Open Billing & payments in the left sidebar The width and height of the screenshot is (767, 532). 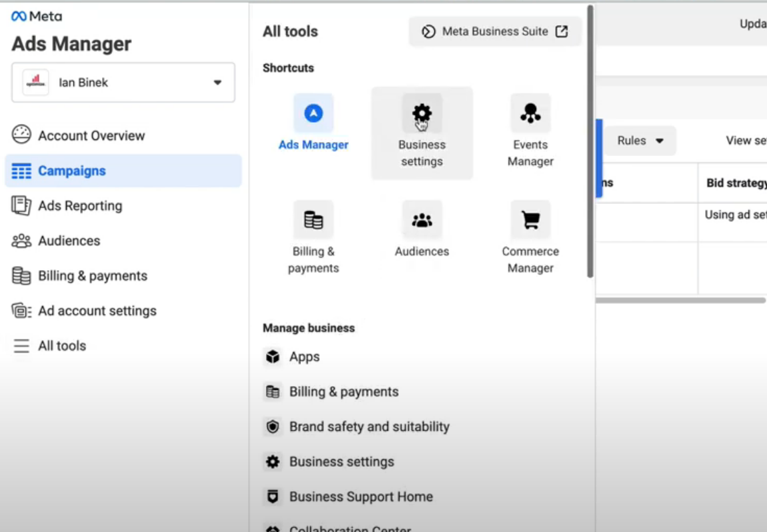click(123, 276)
